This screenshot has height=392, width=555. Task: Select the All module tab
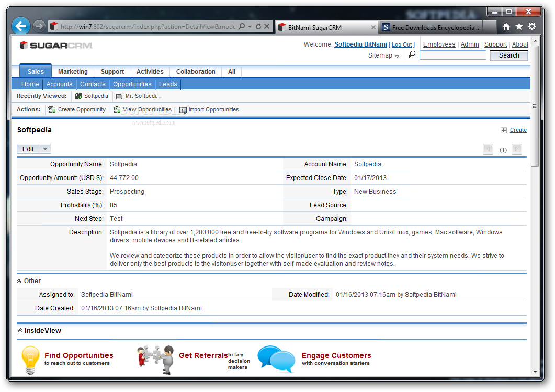[232, 72]
